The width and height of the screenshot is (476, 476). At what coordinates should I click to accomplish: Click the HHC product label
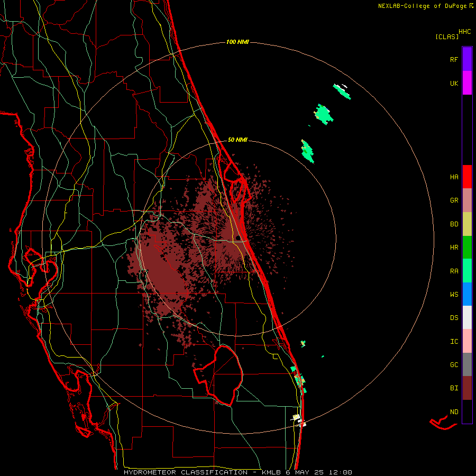click(465, 32)
